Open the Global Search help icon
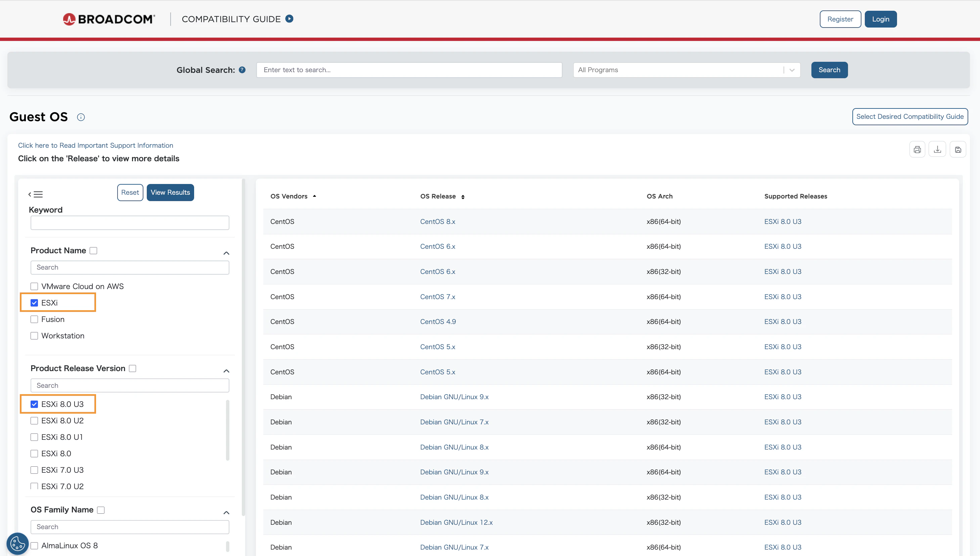The width and height of the screenshot is (980, 556). (x=242, y=70)
